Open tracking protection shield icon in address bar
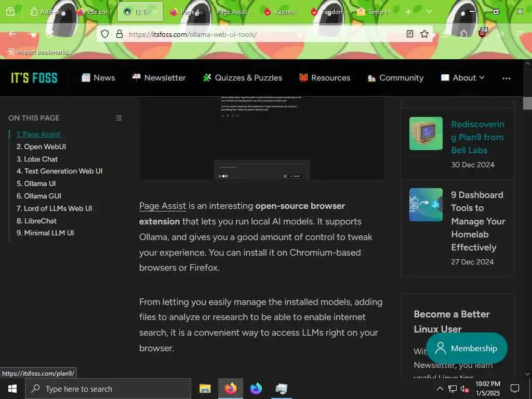The image size is (532, 399). pos(105,34)
